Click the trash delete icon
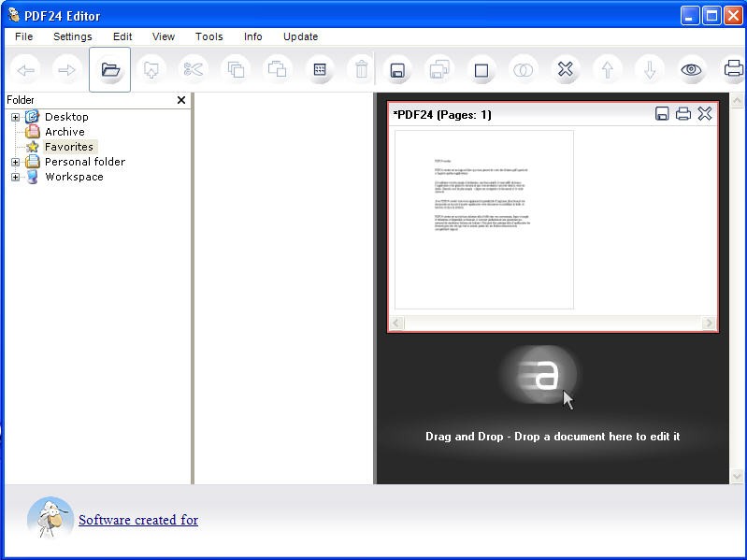 [x=362, y=70]
